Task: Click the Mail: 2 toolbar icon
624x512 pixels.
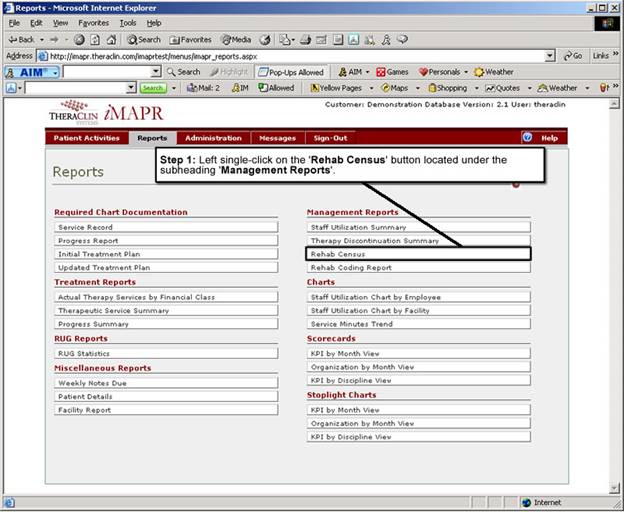Action: (203, 88)
